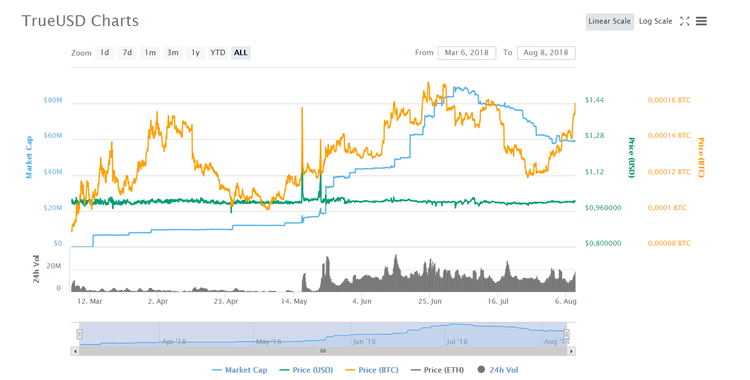750x380 pixels.
Task: Click the Market Cap axis title
Action: pyautogui.click(x=29, y=157)
